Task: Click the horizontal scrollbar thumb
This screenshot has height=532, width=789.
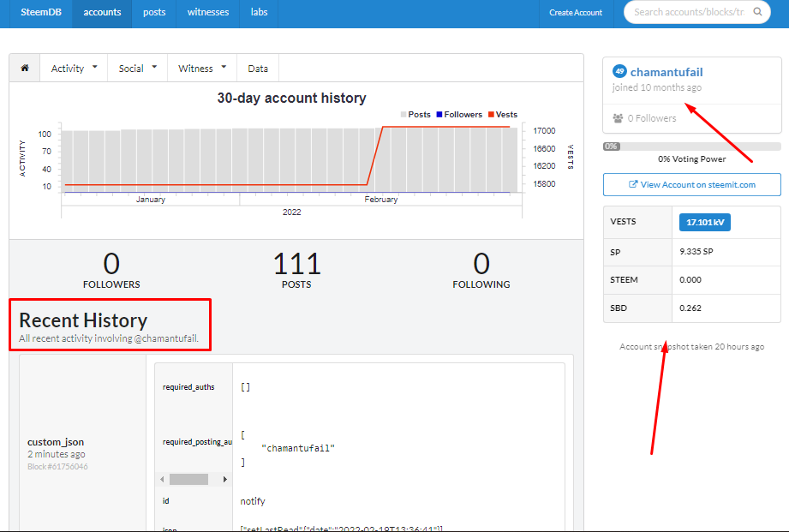Action: tap(188, 479)
